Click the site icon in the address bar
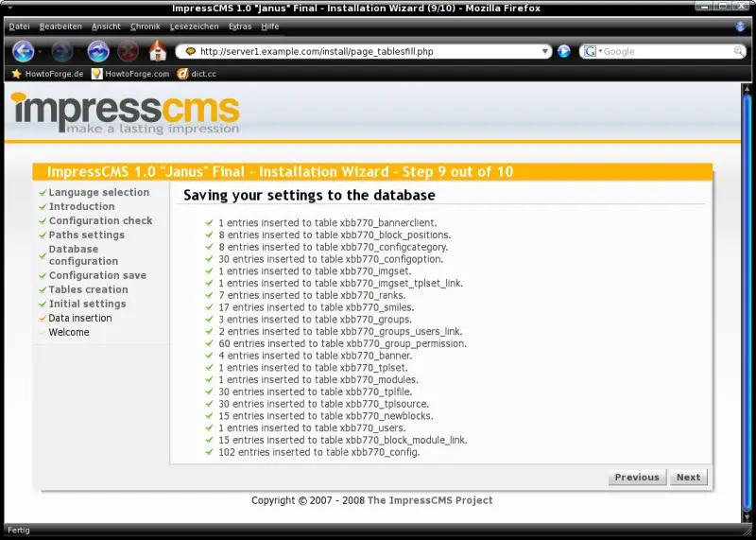This screenshot has height=540, width=756. pyautogui.click(x=191, y=51)
